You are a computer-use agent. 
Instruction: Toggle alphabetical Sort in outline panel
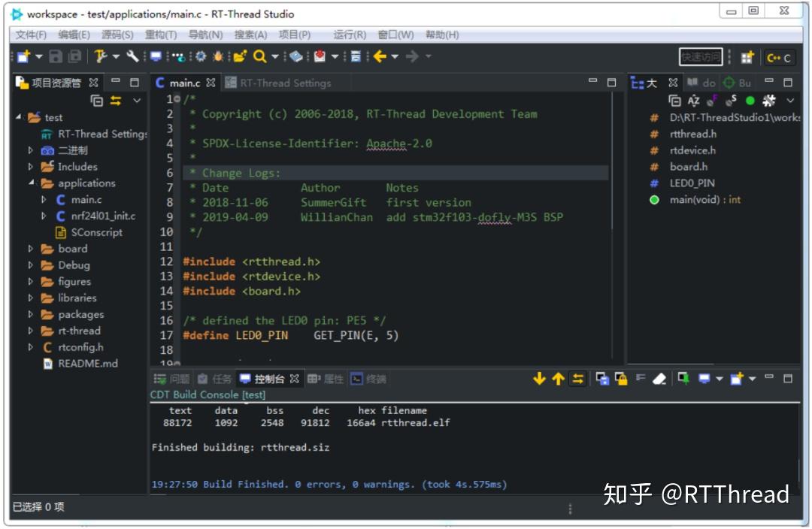tap(693, 101)
